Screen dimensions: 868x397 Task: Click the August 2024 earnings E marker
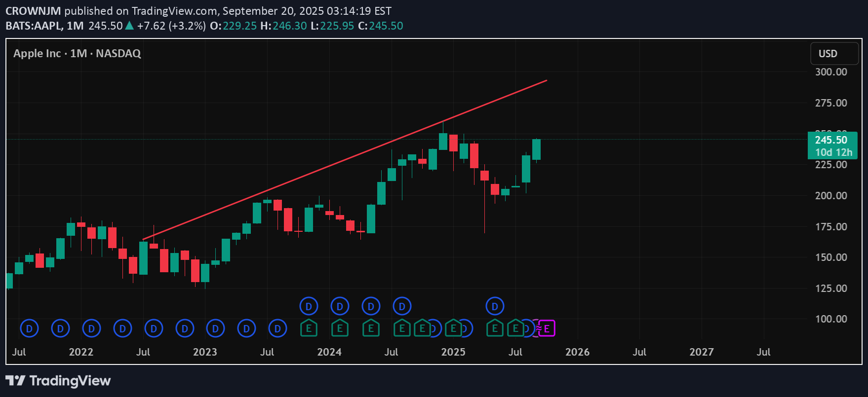[402, 328]
